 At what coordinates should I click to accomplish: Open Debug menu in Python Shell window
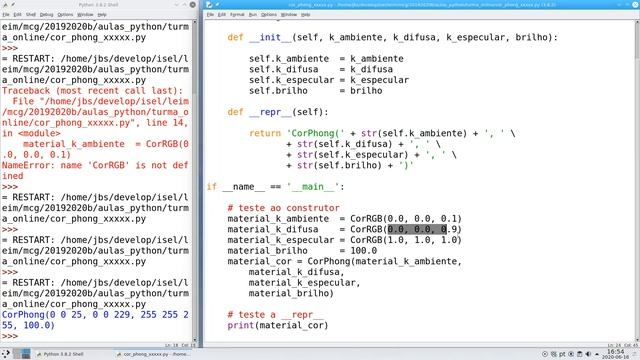pos(46,15)
